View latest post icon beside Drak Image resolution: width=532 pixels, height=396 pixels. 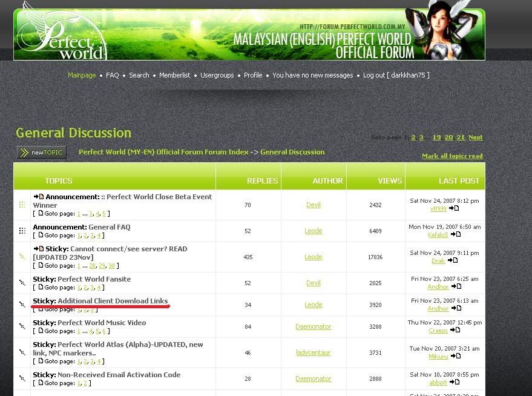pos(453,260)
